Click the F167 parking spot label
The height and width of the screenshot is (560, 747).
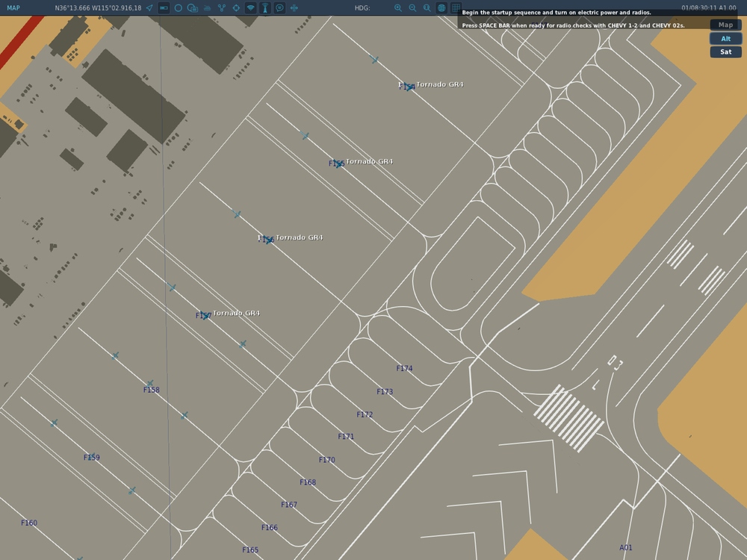pos(288,505)
